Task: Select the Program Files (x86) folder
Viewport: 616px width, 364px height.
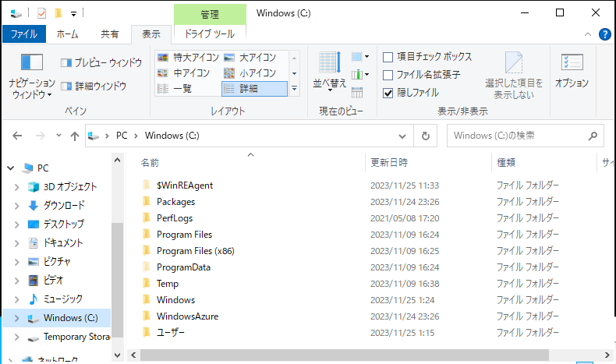Action: point(195,251)
